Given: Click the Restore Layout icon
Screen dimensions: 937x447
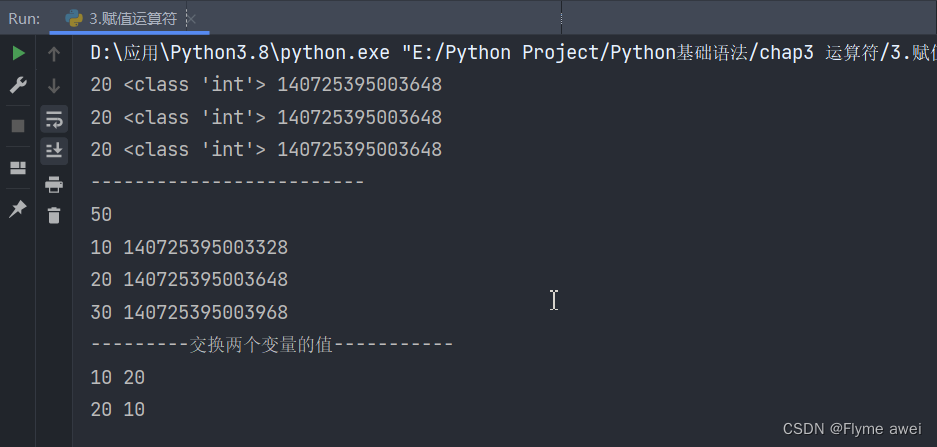Looking at the screenshot, I should (x=18, y=168).
